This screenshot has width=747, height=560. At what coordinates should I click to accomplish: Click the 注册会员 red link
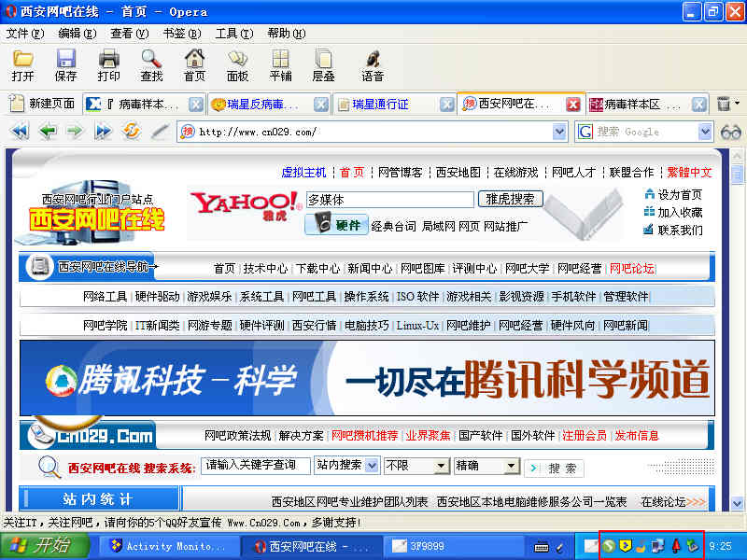coord(585,435)
